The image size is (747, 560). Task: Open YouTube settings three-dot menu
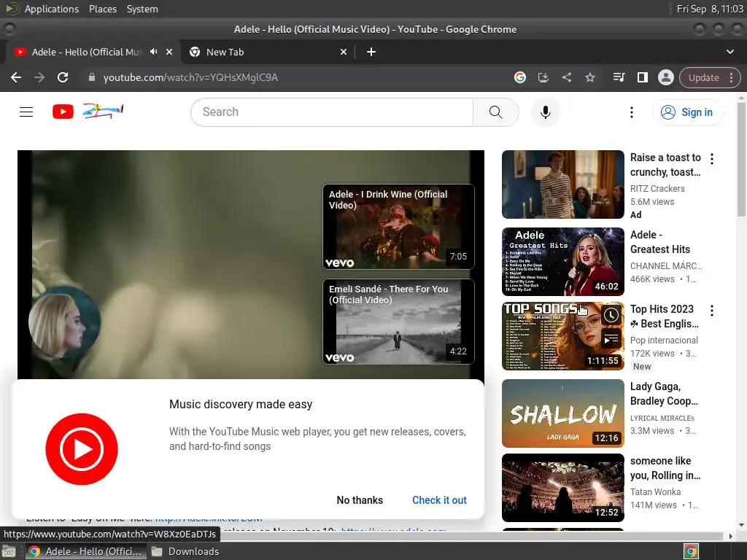click(x=632, y=112)
